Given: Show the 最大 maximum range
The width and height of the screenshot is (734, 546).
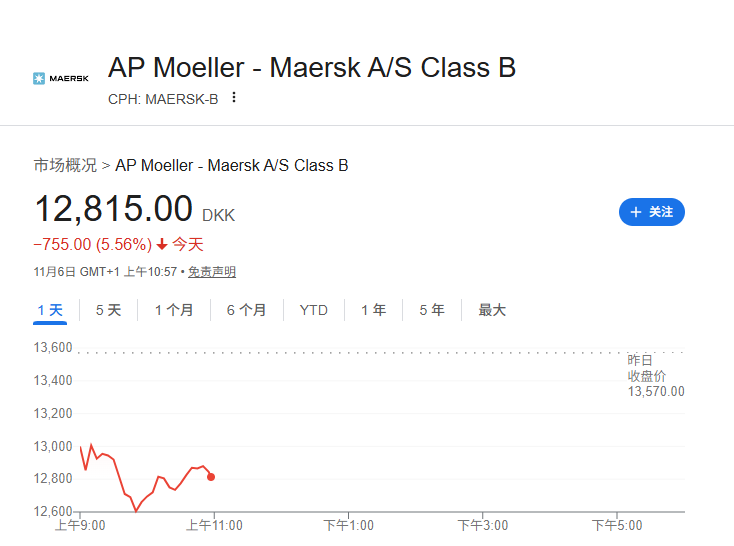Looking at the screenshot, I should click(492, 310).
